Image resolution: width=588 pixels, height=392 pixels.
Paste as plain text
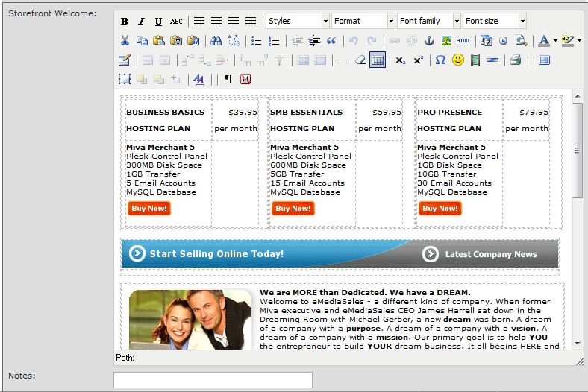coord(176,40)
